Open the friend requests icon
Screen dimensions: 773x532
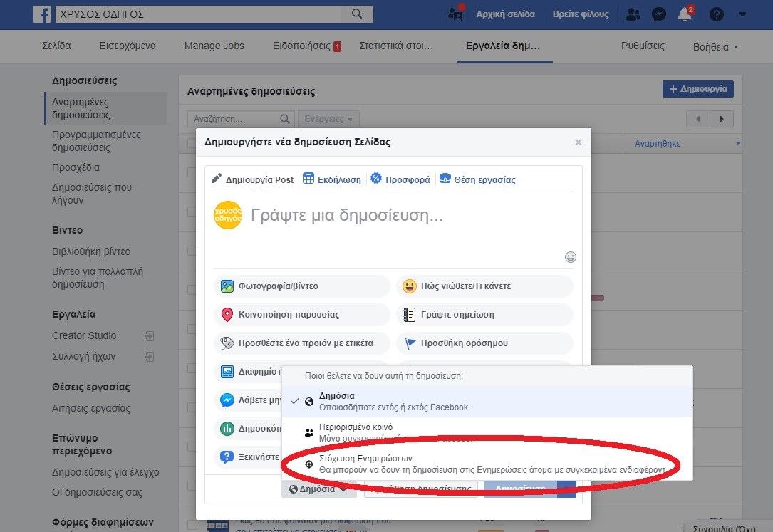[633, 14]
